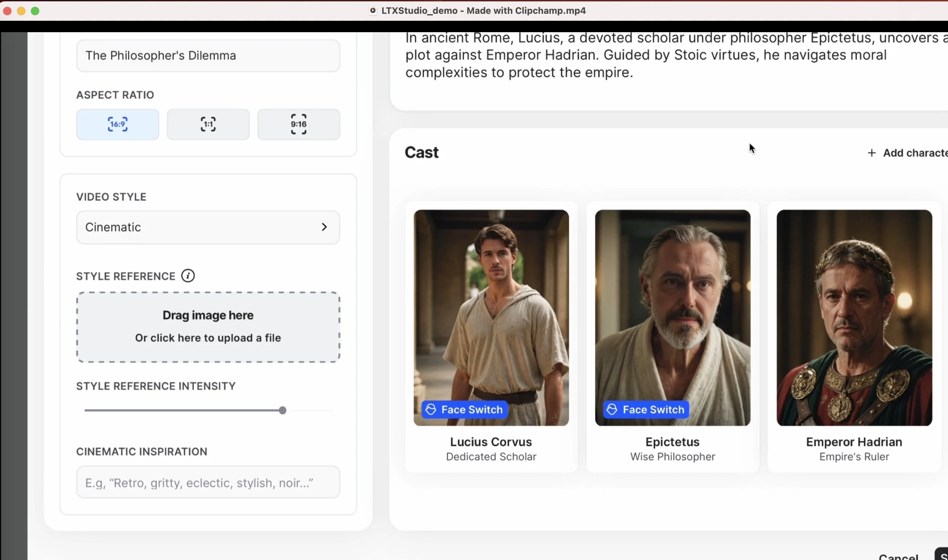The width and height of the screenshot is (948, 560).
Task: Select the 16:9 aspect ratio
Action: tap(118, 124)
